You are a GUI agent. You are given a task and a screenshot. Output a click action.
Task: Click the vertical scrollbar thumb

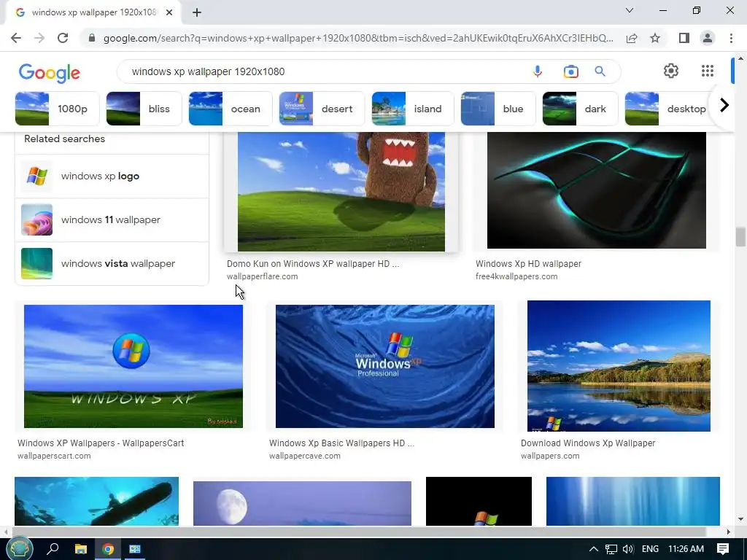point(740,237)
